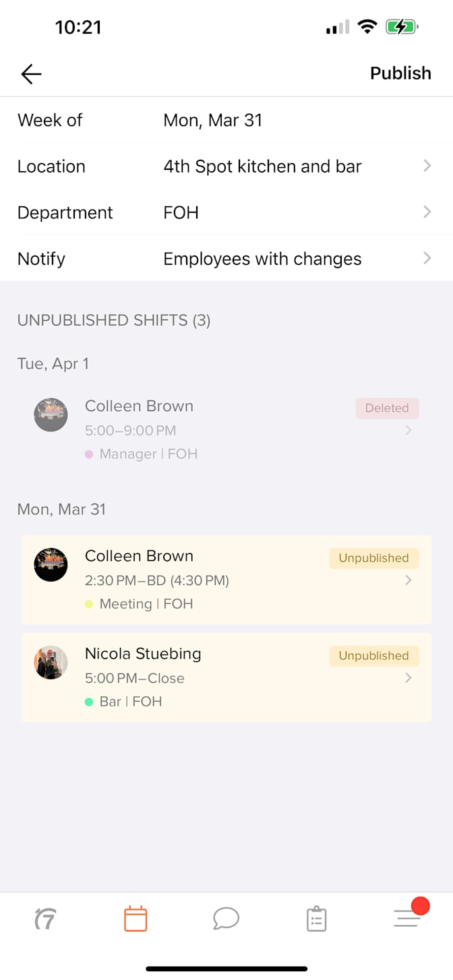Tap Colleen Brown's Meeting shift avatar

click(51, 565)
